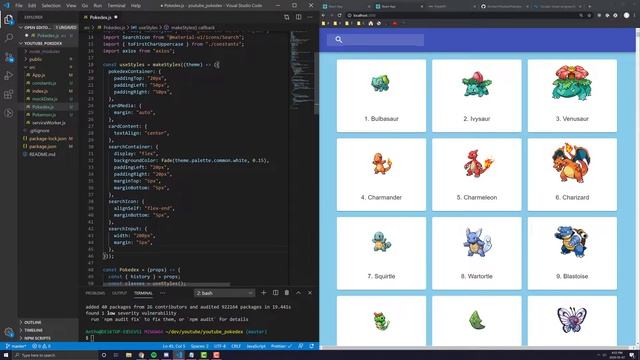Expand the Timeline section

(x=48, y=330)
